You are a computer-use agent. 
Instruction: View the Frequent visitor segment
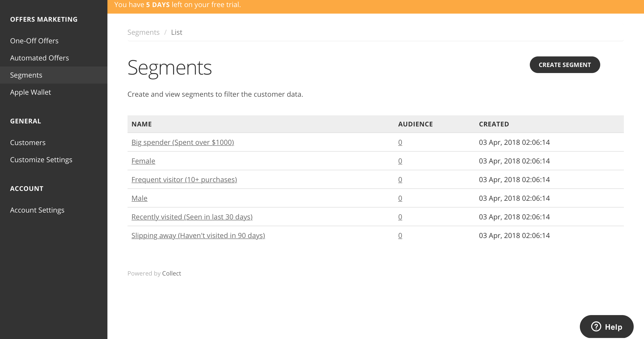coord(184,180)
